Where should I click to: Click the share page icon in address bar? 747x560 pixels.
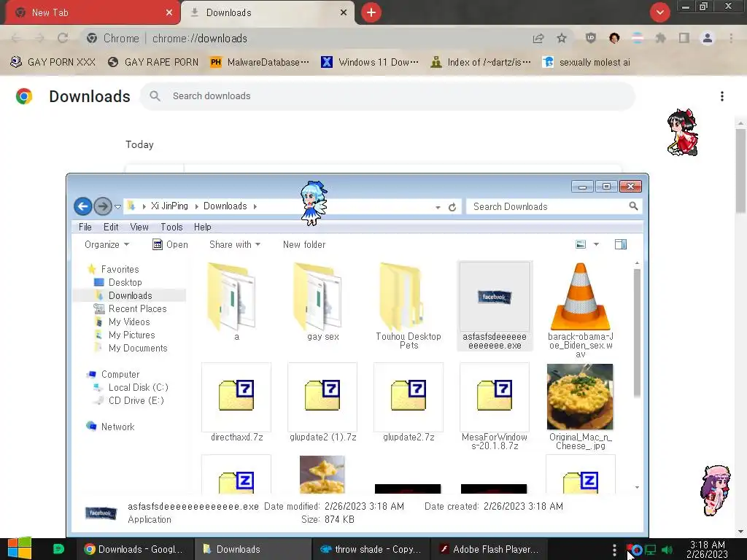point(538,38)
